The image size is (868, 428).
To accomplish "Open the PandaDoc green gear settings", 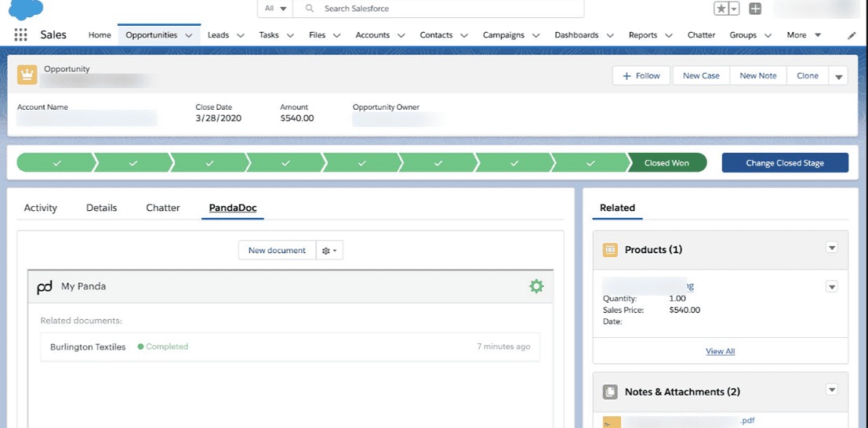I will pos(536,286).
